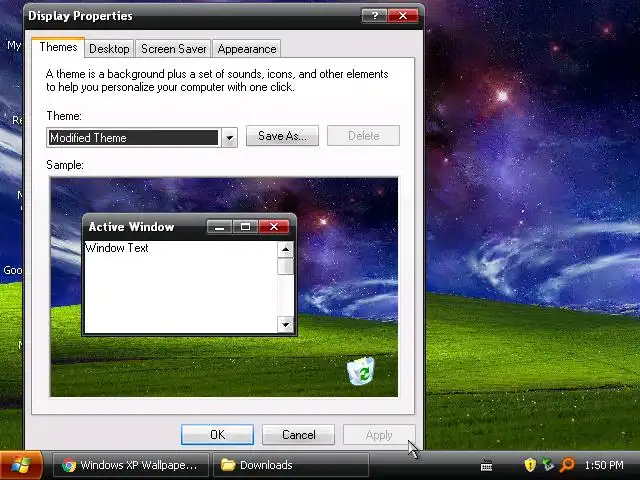Click the Window Text in sample
The height and width of the screenshot is (480, 640).
(117, 248)
